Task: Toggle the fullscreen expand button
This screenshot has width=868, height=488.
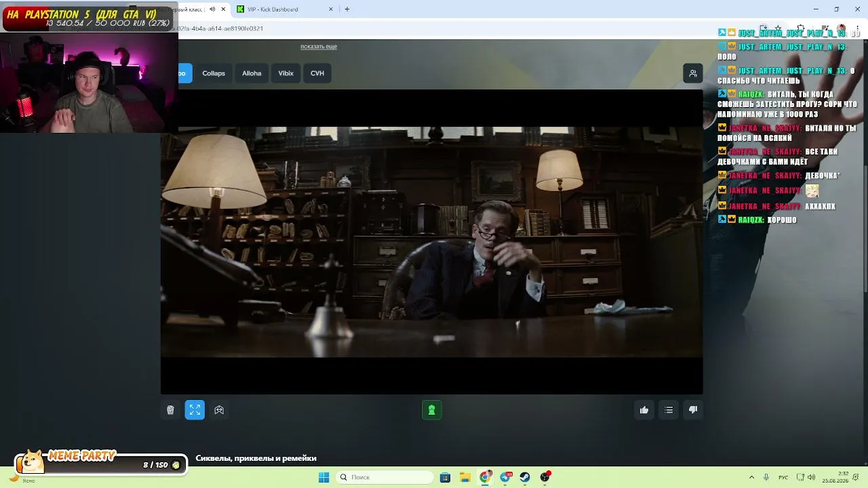Action: coord(195,410)
